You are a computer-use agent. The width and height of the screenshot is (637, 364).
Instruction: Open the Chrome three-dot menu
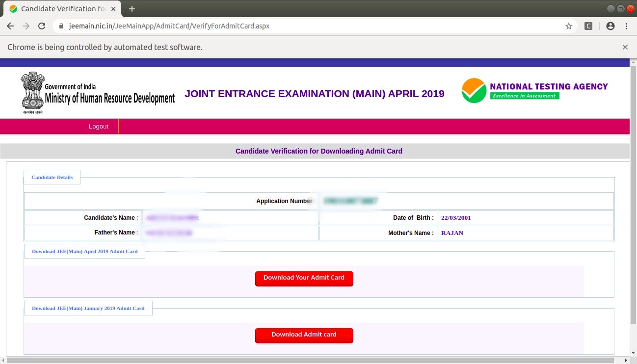(626, 26)
